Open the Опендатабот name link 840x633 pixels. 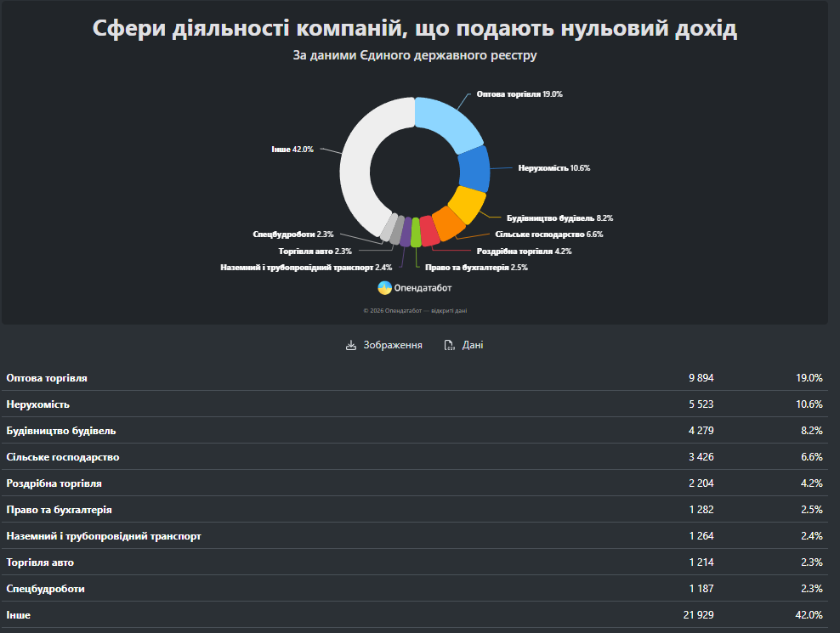423,288
